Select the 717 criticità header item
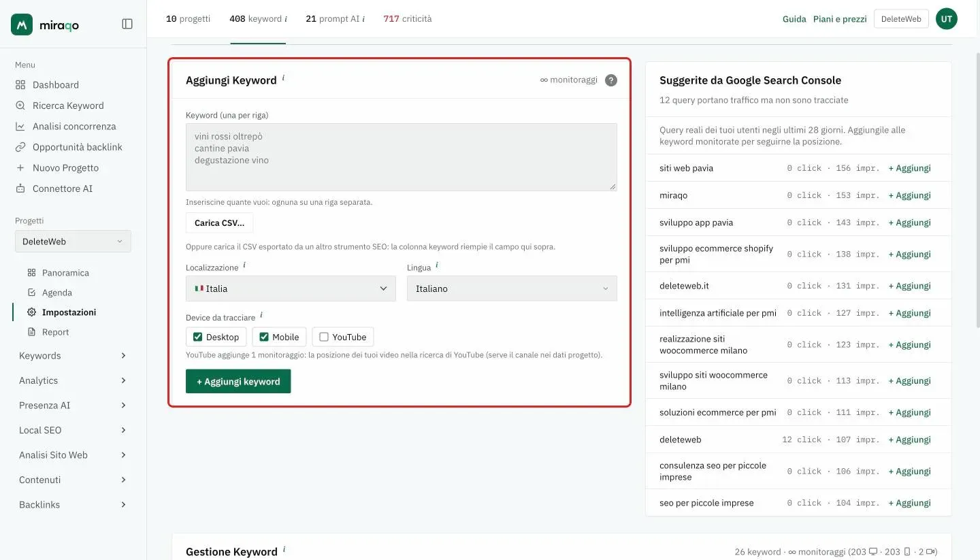 [x=408, y=19]
